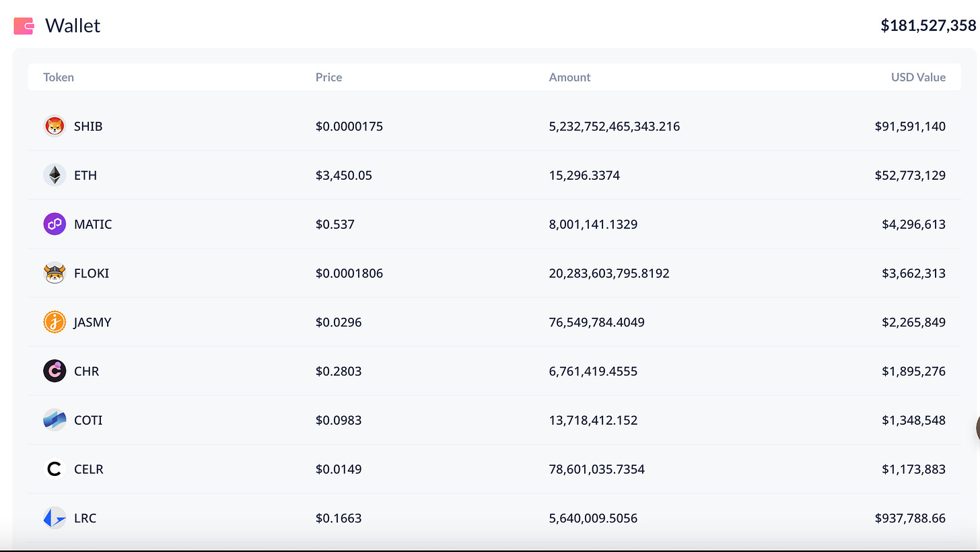Click JASMY USD value $2,265,849
The image size is (980, 552).
tap(913, 322)
